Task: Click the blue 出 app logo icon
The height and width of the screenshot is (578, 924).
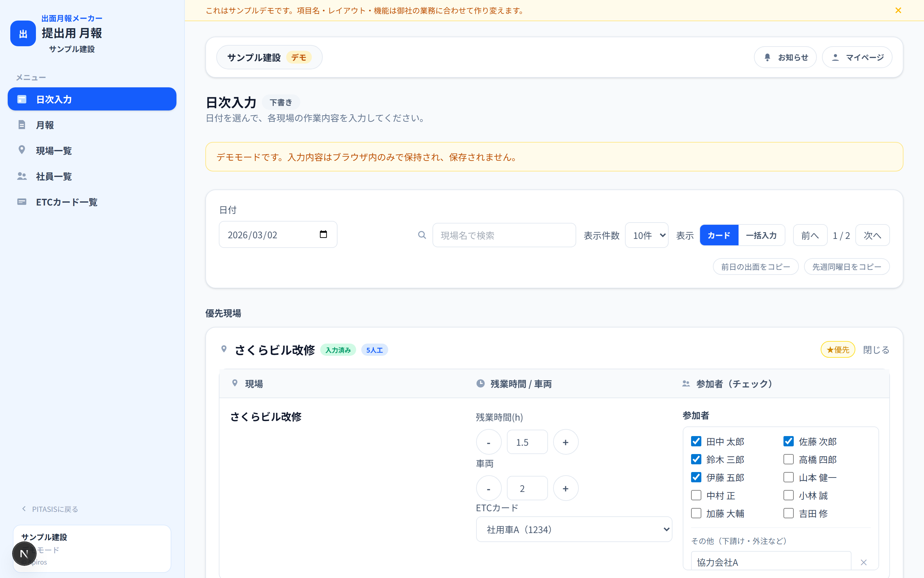Action: [23, 34]
